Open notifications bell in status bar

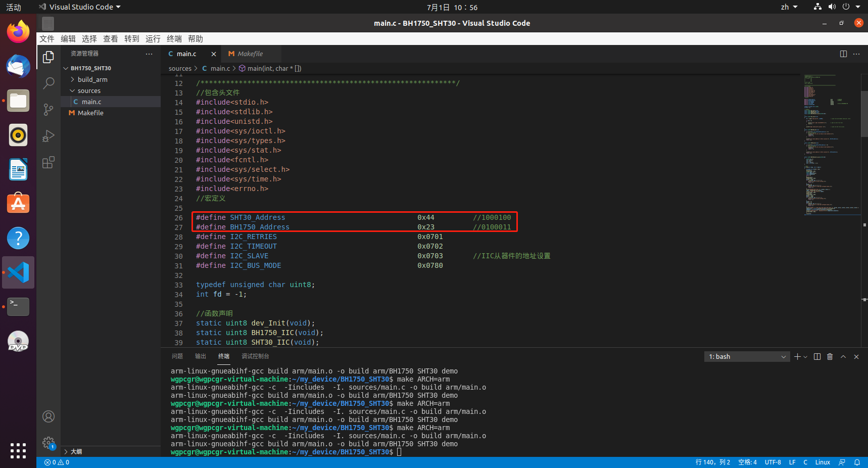click(857, 462)
